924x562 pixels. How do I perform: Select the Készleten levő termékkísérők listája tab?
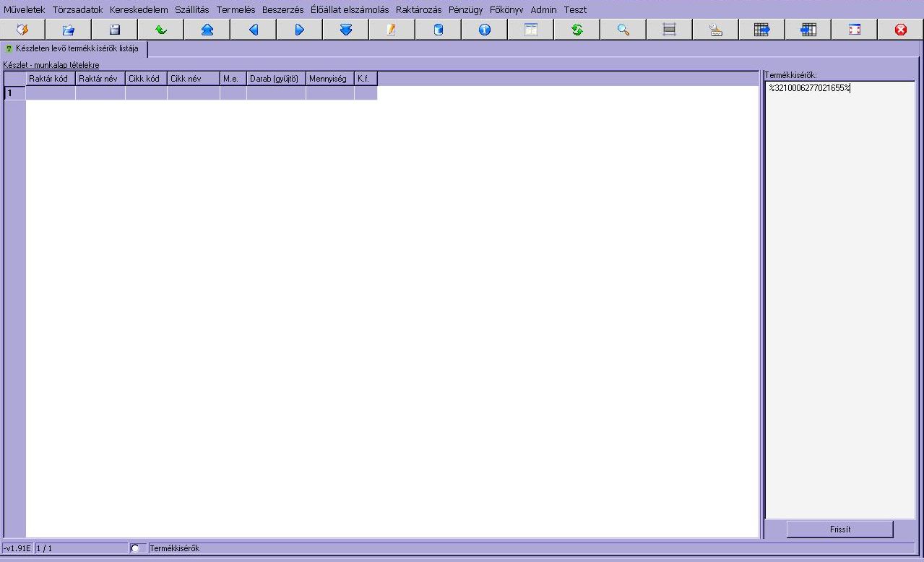click(75, 48)
